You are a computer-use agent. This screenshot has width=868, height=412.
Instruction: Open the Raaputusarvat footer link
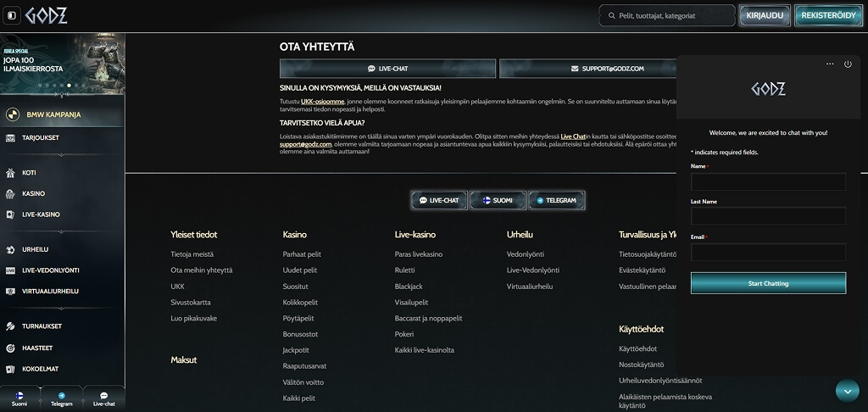click(304, 366)
